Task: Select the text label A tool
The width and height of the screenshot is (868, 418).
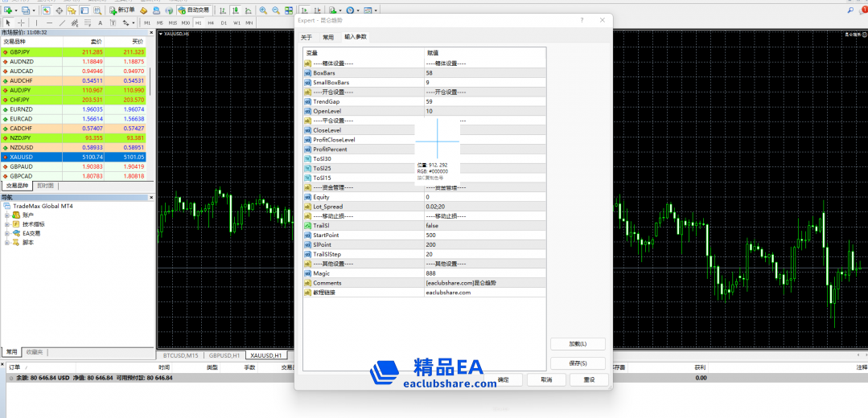Action: [x=99, y=23]
